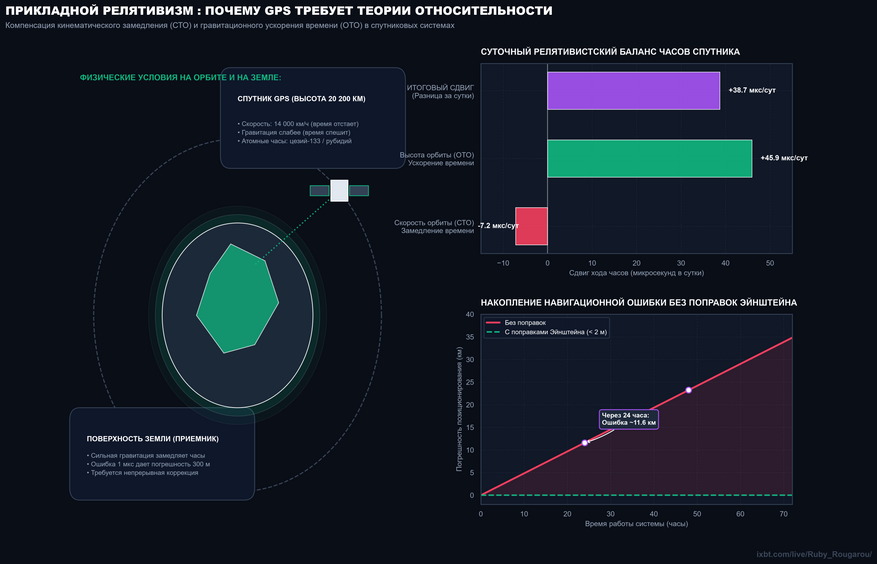The height and width of the screenshot is (564, 877).
Task: Click the '+38.7 мкс/сут' value label
Action: [752, 91]
